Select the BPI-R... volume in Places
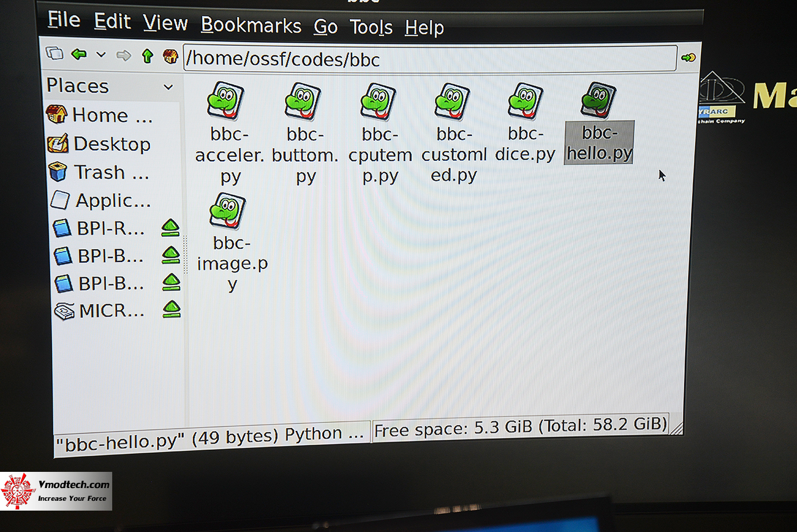This screenshot has width=797, height=532. pos(98,228)
